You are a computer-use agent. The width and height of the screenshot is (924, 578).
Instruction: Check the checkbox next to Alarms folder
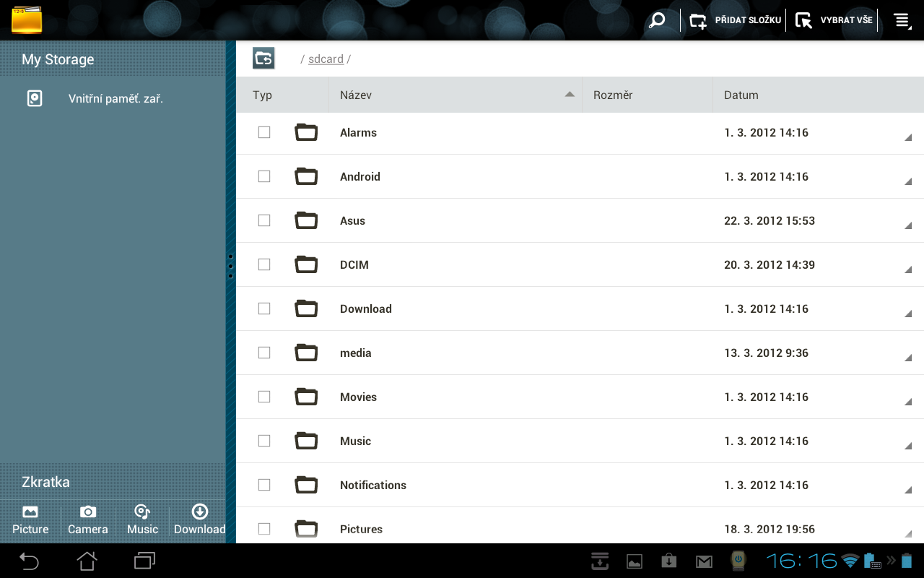[264, 132]
